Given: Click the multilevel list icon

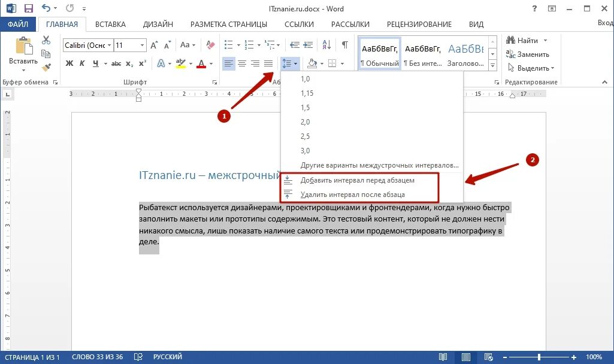Looking at the screenshot, I should (270, 45).
